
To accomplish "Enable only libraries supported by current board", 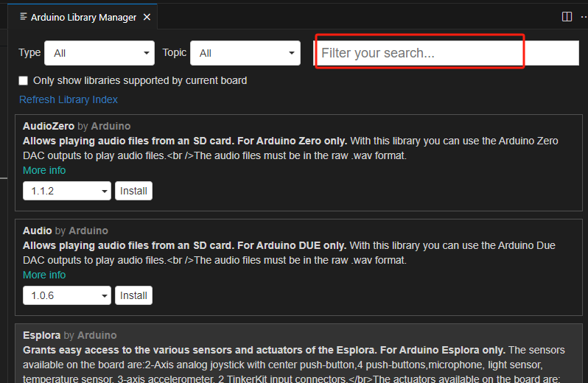I will pos(24,80).
